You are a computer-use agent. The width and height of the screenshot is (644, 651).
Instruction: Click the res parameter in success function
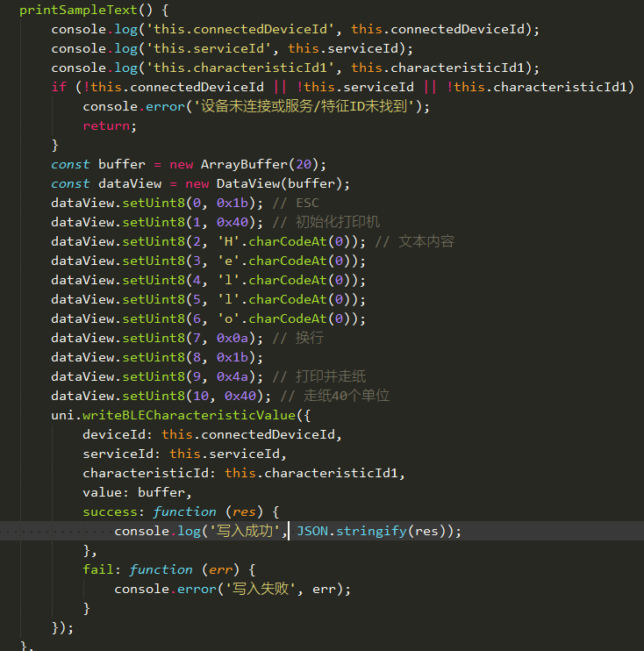point(244,511)
